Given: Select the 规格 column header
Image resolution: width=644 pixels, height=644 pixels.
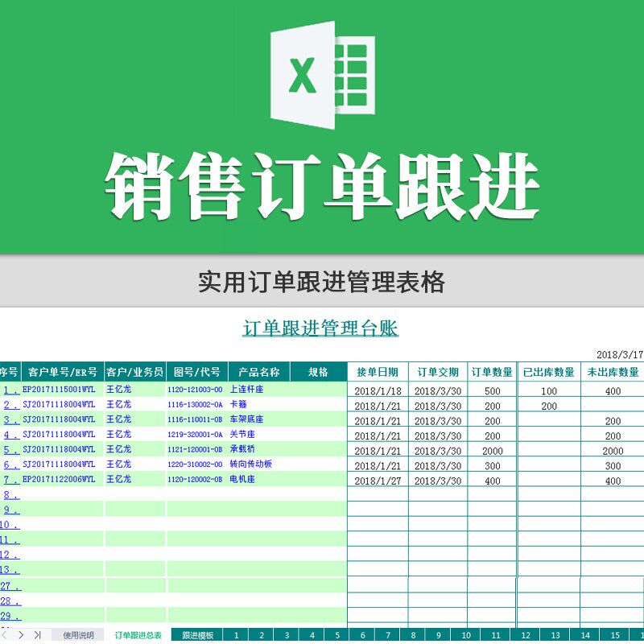Looking at the screenshot, I should (318, 372).
